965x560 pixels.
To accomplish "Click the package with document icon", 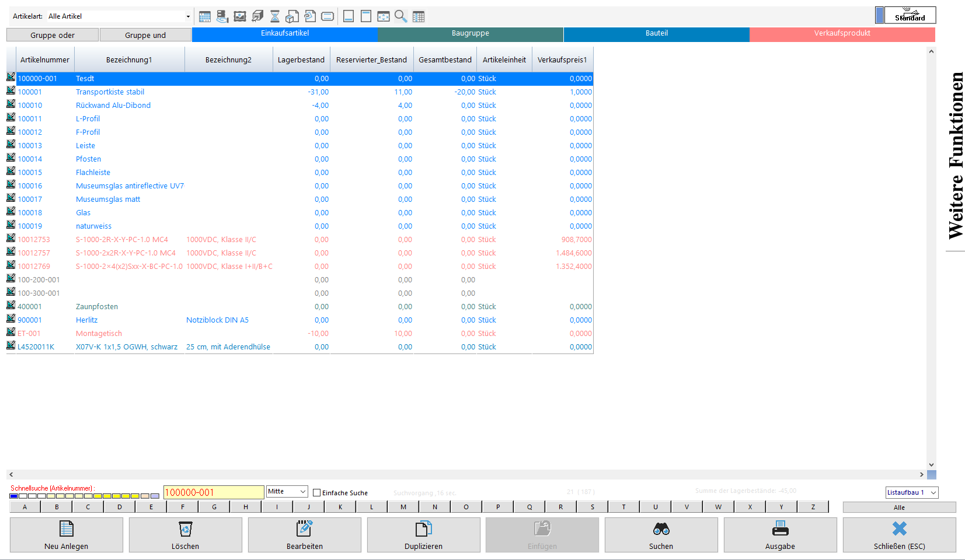I will click(x=292, y=16).
